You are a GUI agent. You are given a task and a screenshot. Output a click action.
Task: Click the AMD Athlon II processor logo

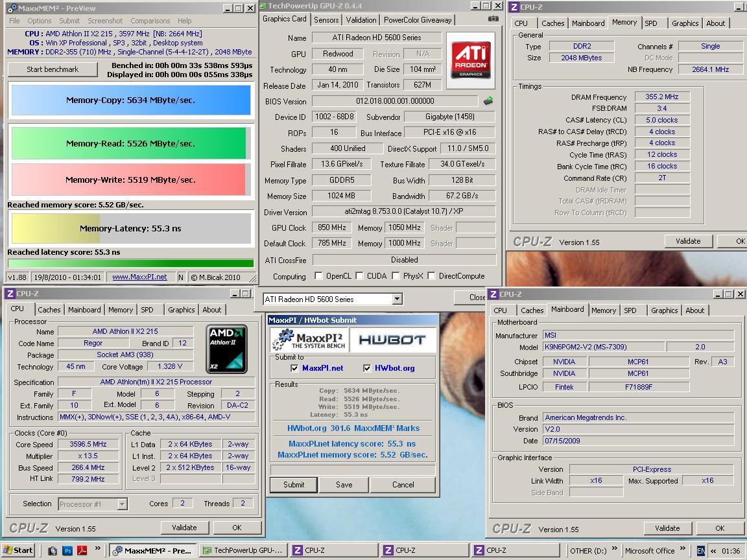(227, 349)
